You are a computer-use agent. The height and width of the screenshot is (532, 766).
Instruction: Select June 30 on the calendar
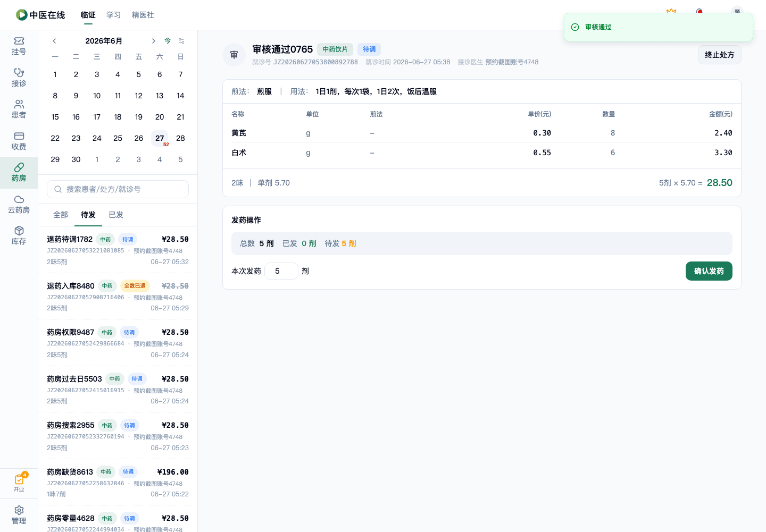pyautogui.click(x=76, y=159)
